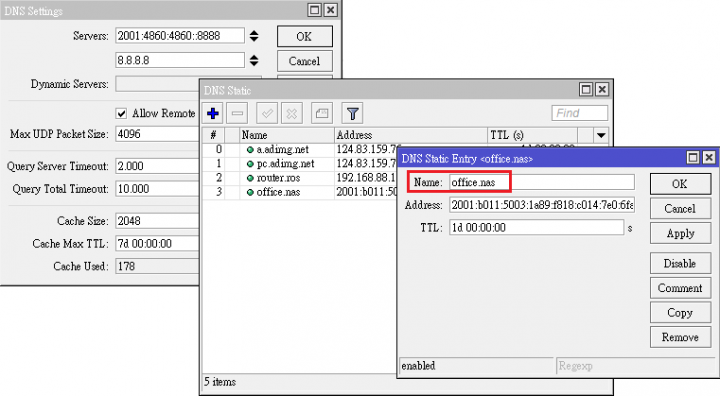Click the # column header in DNS Static
720x396 pixels.
pyautogui.click(x=214, y=135)
